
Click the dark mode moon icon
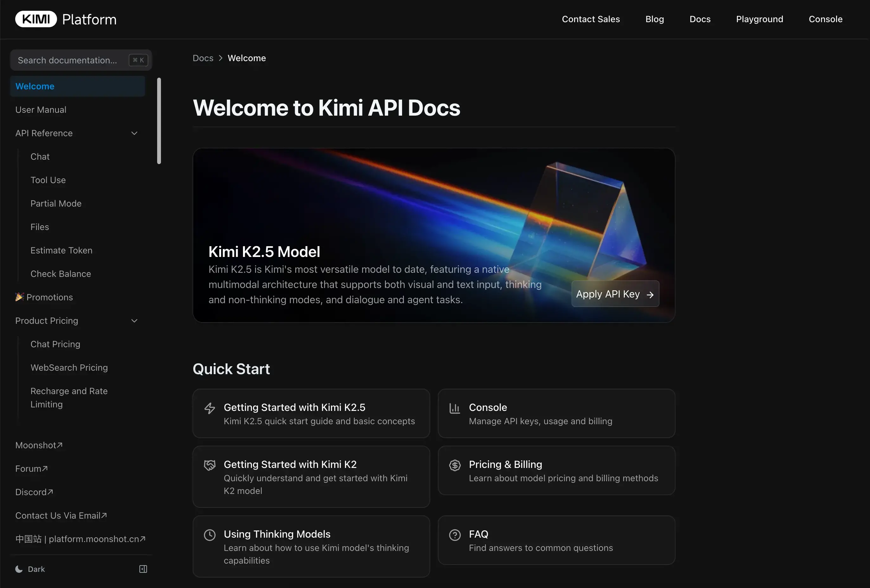[x=19, y=569]
